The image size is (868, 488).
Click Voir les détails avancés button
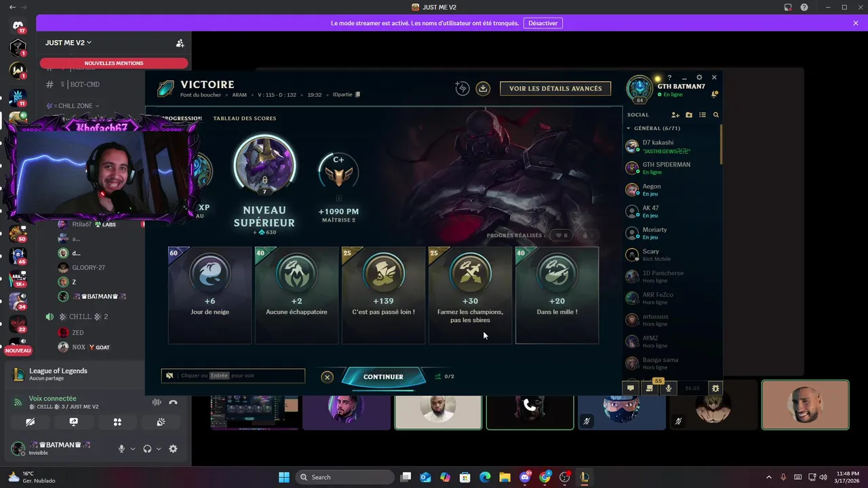click(x=555, y=88)
